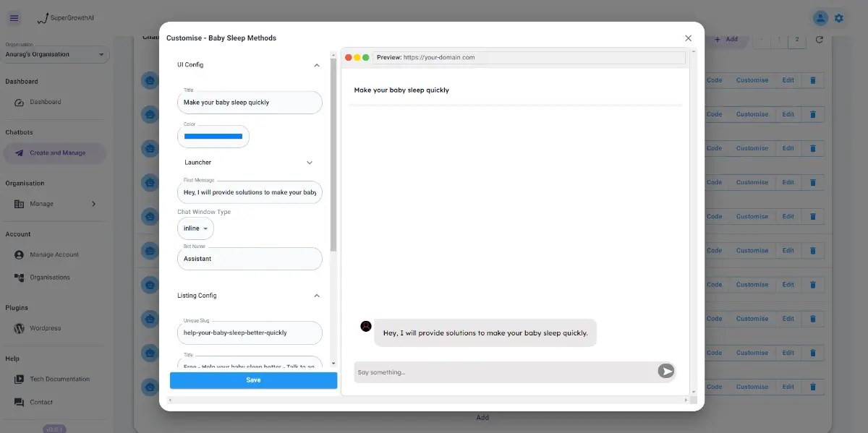
Task: Click the Unique Slug input field
Action: (250, 333)
